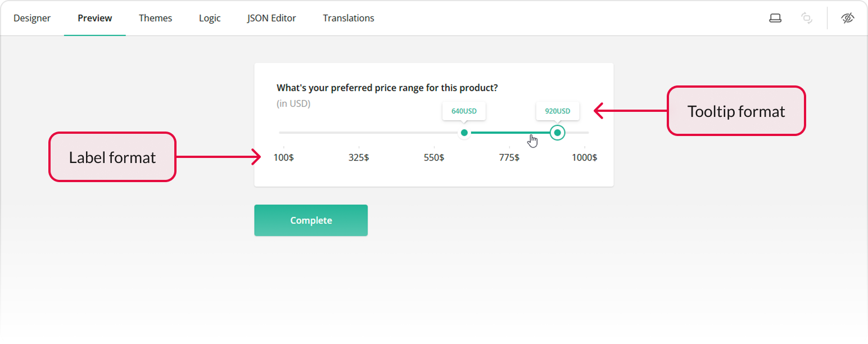Image resolution: width=868 pixels, height=344 pixels.
Task: Select the Preview tab
Action: point(94,17)
